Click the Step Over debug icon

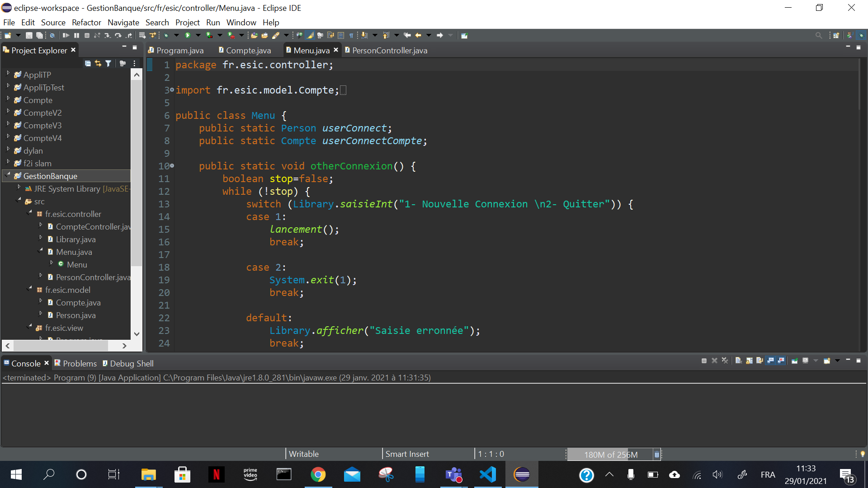(x=118, y=35)
